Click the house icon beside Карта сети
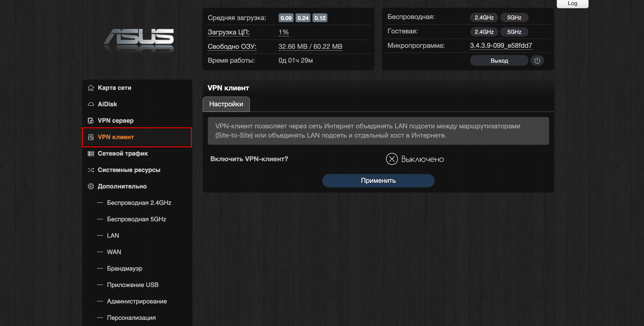 [x=91, y=88]
